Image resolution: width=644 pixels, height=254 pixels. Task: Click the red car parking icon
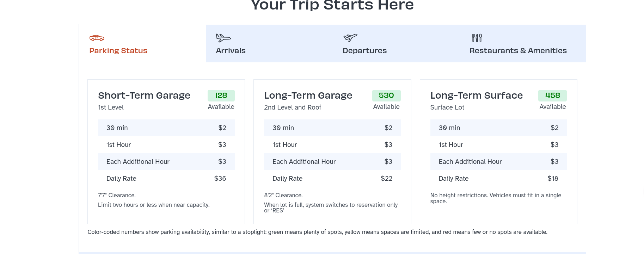click(x=97, y=38)
